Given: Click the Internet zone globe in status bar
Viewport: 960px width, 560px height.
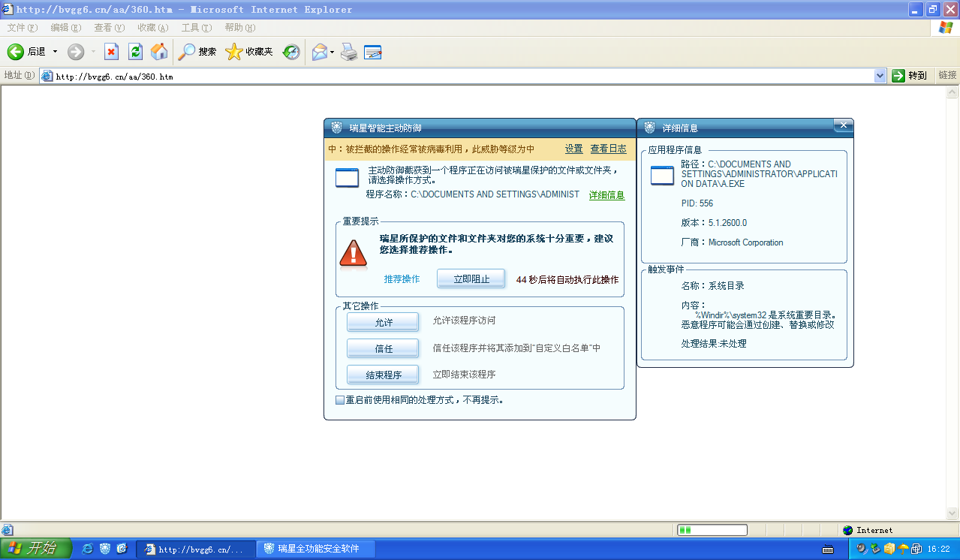Looking at the screenshot, I should pos(848,530).
